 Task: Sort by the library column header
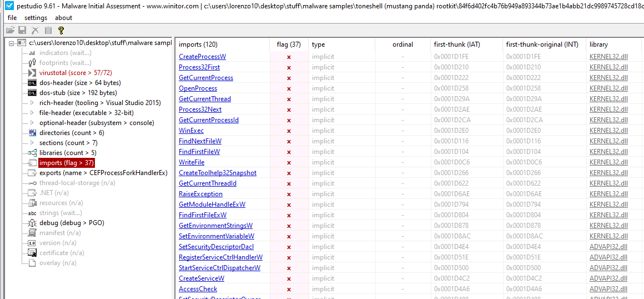coord(615,44)
